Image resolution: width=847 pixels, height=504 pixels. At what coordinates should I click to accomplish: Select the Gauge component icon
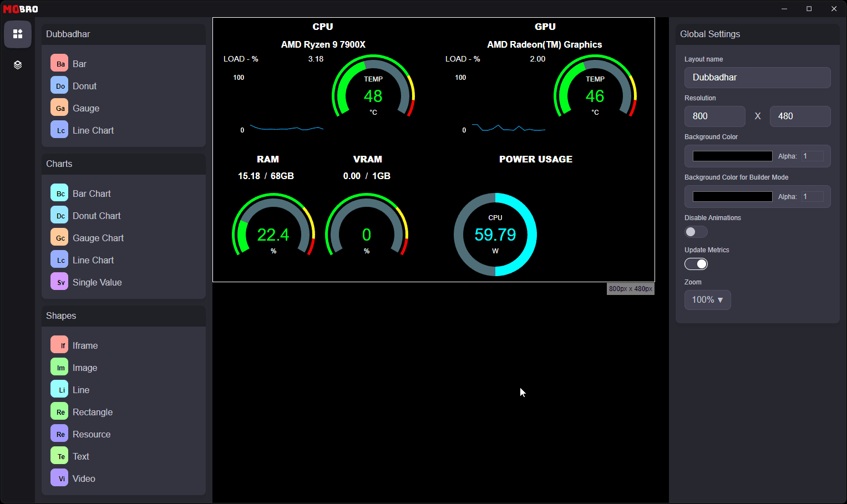click(59, 108)
